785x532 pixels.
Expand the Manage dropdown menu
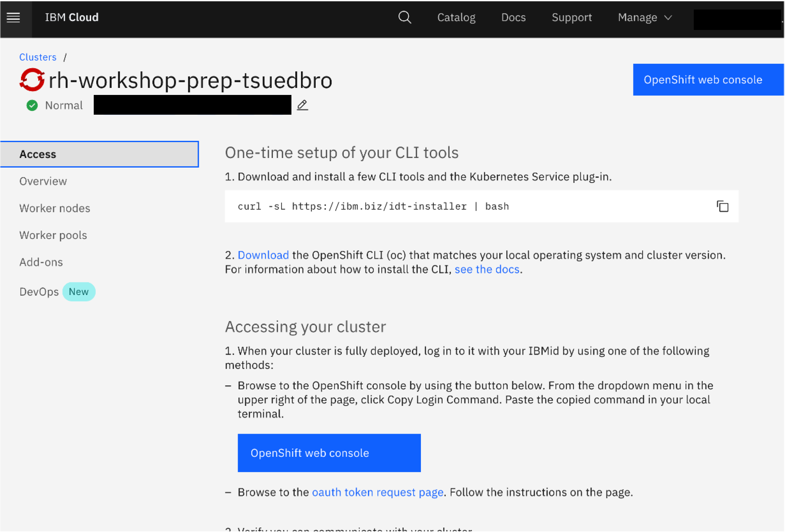click(x=645, y=17)
